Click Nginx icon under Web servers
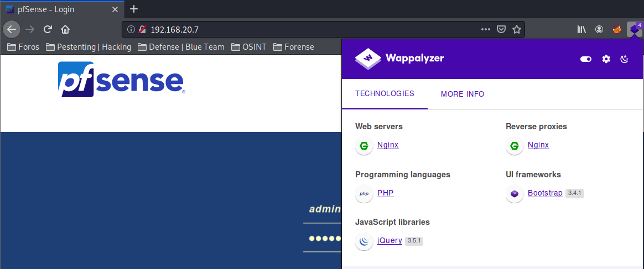 (x=364, y=146)
